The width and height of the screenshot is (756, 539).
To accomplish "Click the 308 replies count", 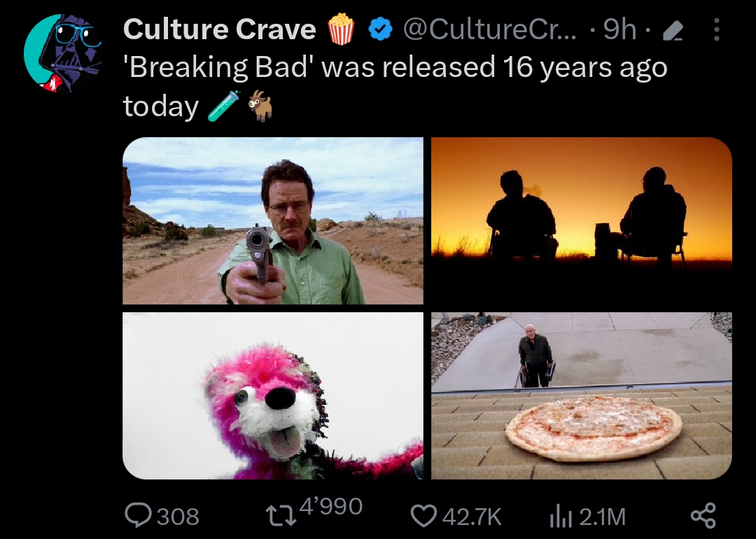I will coord(178,517).
